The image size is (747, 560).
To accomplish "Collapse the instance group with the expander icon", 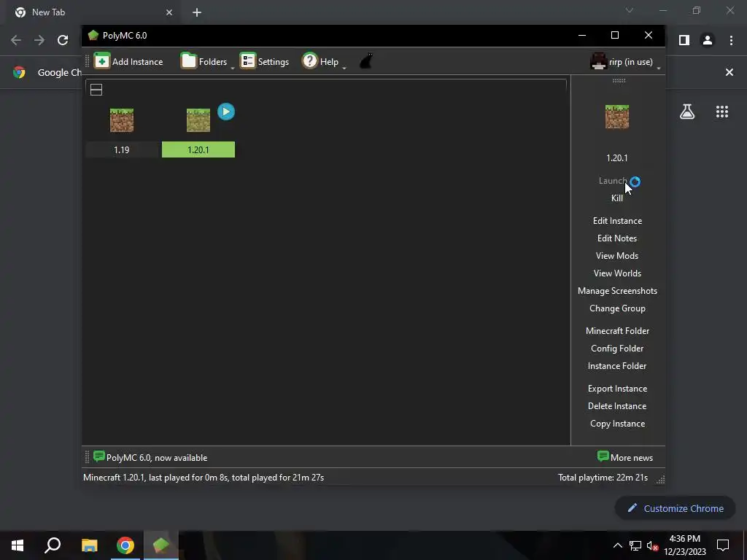I will pos(96,90).
